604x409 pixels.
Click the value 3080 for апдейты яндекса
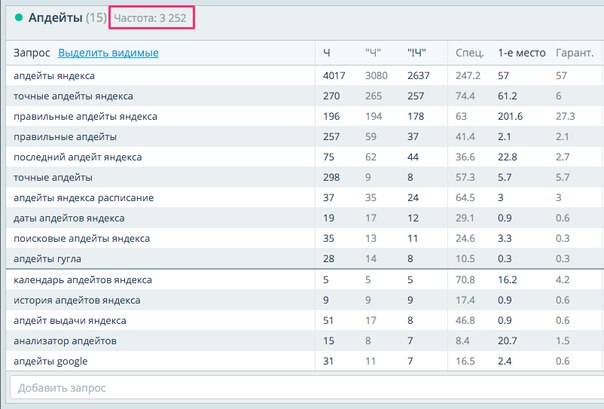tap(376, 75)
